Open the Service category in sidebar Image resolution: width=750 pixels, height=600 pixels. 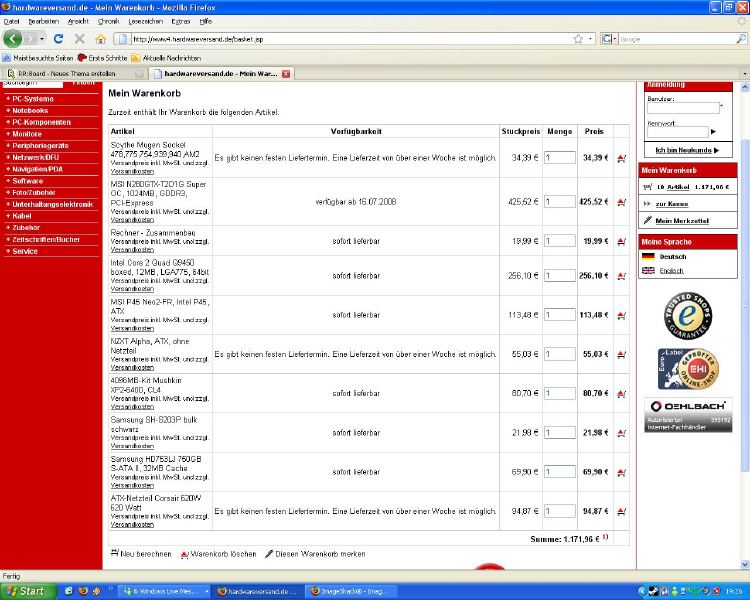[25, 251]
